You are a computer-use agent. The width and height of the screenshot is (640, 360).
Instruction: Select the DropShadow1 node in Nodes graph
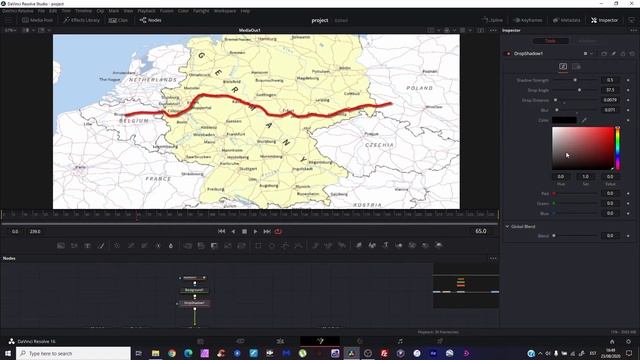click(x=195, y=303)
